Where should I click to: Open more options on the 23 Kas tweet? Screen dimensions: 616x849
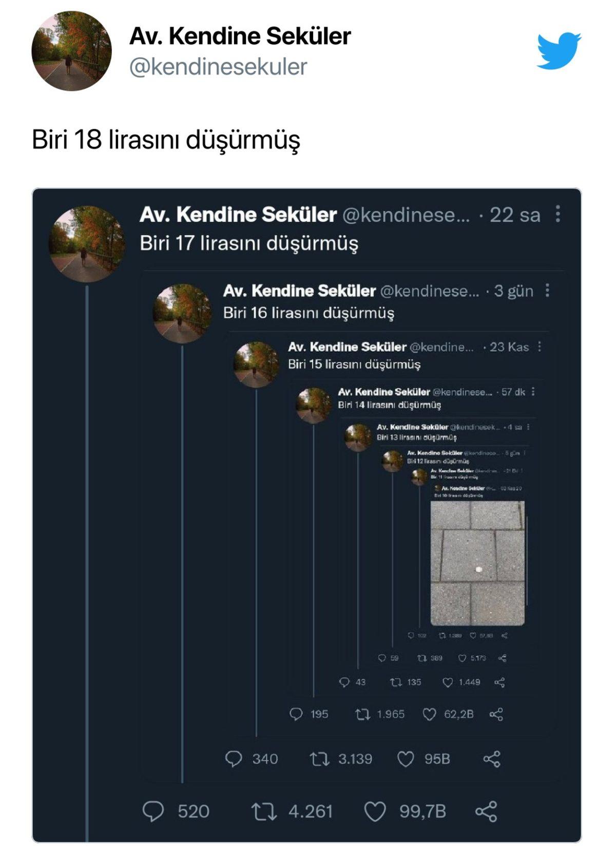[539, 347]
